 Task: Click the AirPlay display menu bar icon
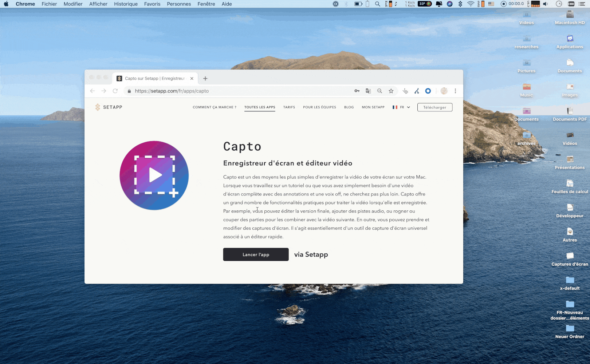coord(439,4)
